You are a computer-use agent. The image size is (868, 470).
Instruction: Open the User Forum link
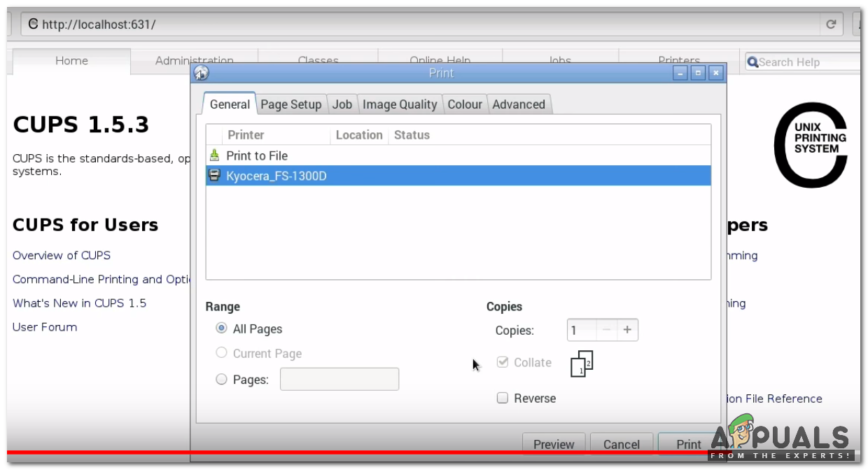point(45,326)
